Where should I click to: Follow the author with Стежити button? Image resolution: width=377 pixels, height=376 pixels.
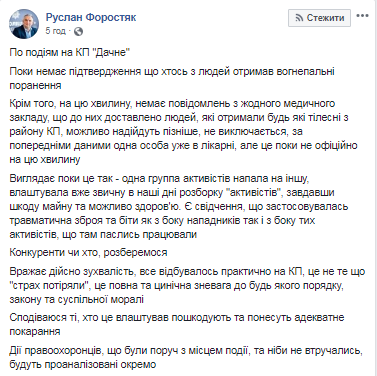pos(319,18)
